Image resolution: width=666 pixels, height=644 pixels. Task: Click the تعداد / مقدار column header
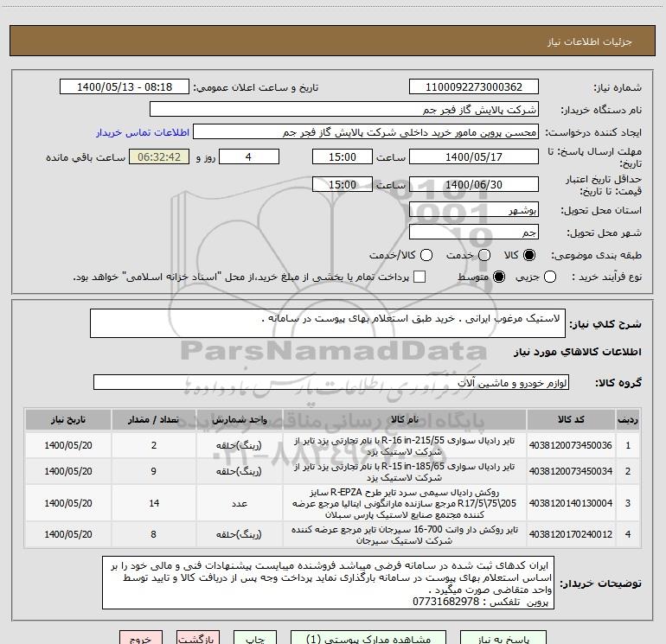[154, 419]
